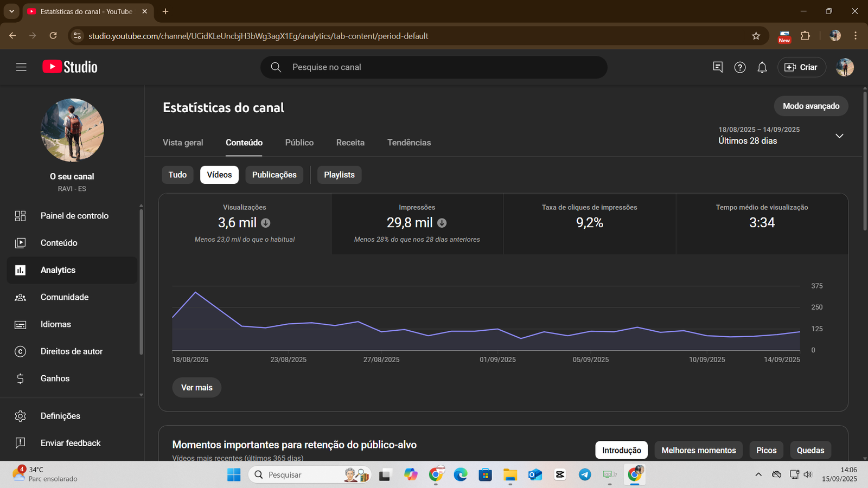This screenshot has width=868, height=488.
Task: Open Direitos de autor in sidebar
Action: pyautogui.click(x=71, y=351)
